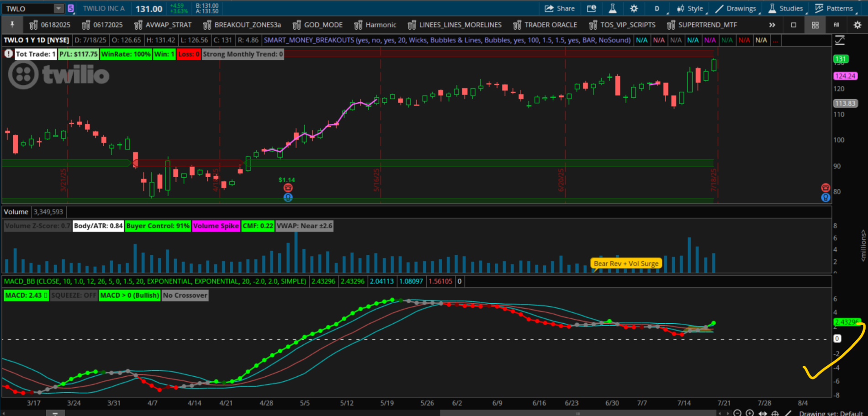Open chart settings gear in blue toolbar
Screen dimensions: 868x416
634,8
